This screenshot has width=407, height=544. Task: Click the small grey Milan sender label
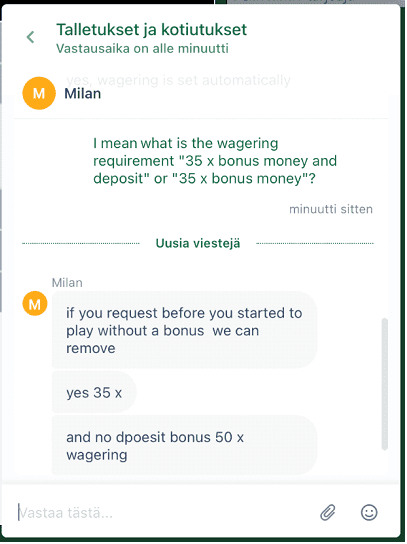[67, 283]
